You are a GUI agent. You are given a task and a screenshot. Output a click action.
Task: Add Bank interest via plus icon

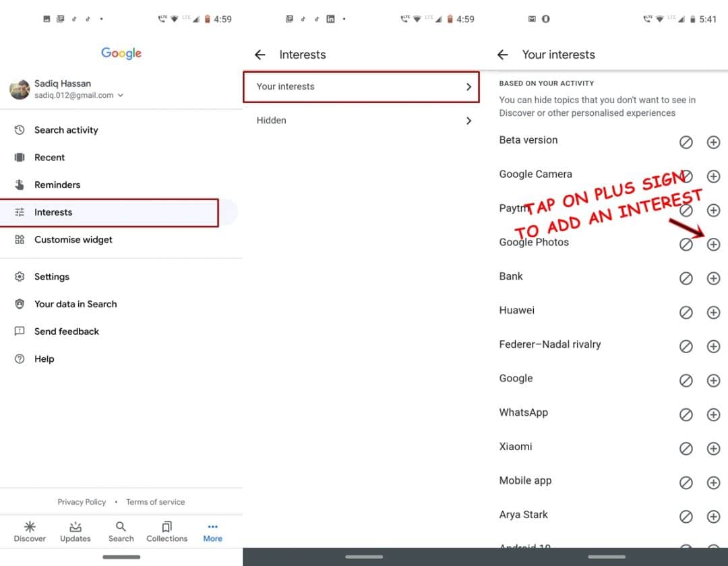coord(713,278)
